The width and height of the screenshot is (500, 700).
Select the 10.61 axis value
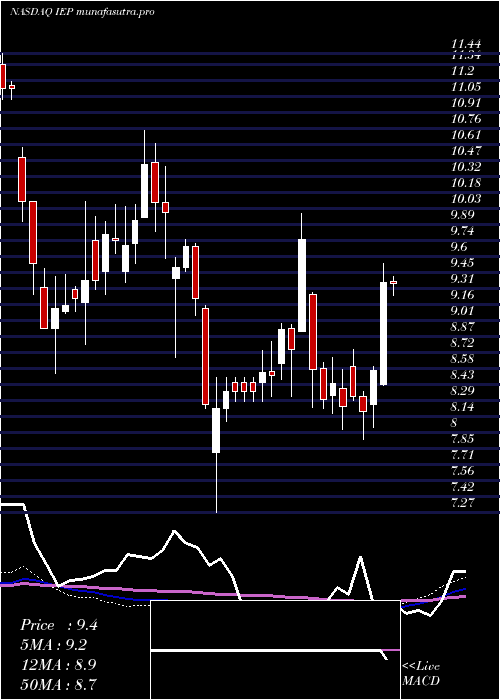coord(466,135)
